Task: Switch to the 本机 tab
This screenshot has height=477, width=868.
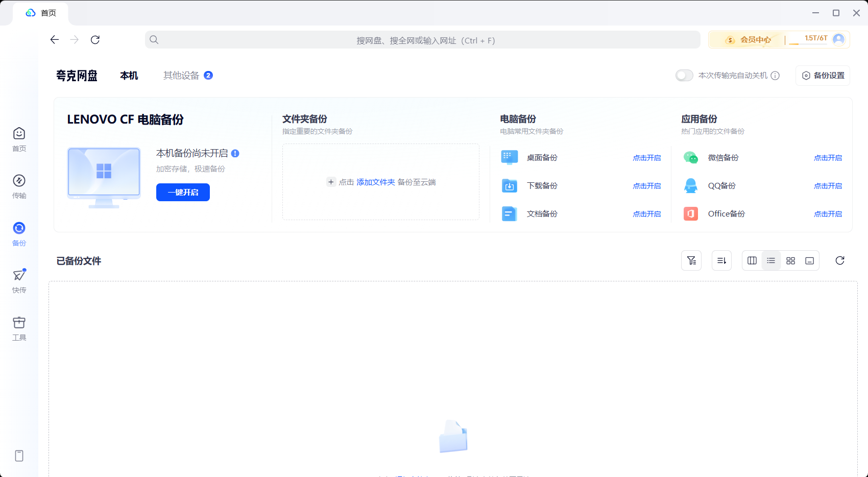Action: (x=129, y=76)
